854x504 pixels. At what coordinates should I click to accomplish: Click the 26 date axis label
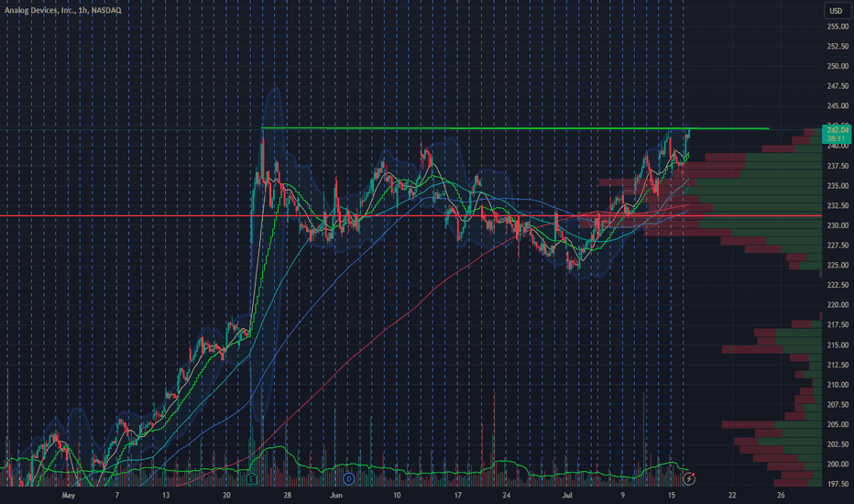(781, 495)
